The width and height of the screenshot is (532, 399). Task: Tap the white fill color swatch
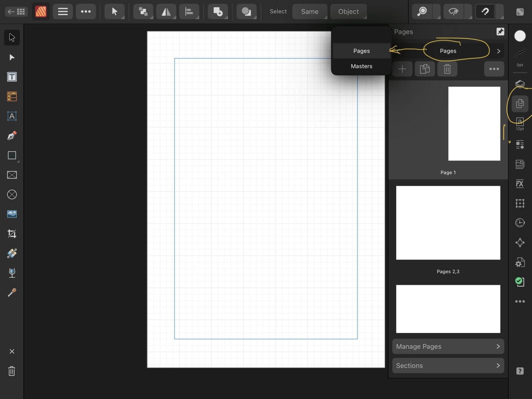coord(520,36)
